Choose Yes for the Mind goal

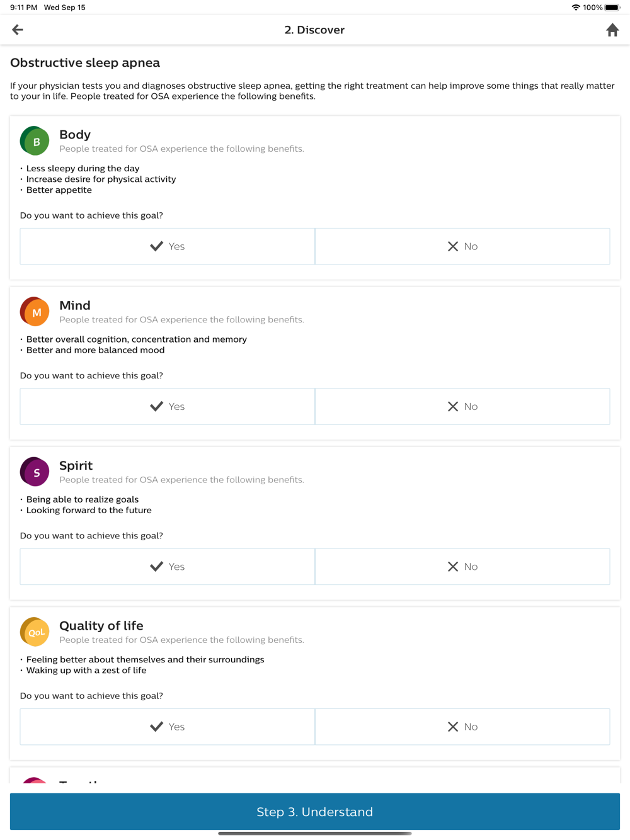[168, 406]
